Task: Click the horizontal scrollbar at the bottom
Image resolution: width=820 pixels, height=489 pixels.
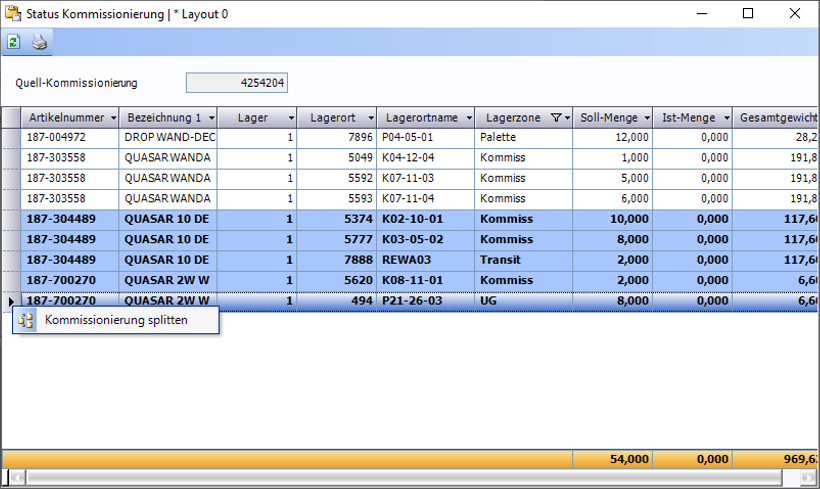Action: point(400,478)
